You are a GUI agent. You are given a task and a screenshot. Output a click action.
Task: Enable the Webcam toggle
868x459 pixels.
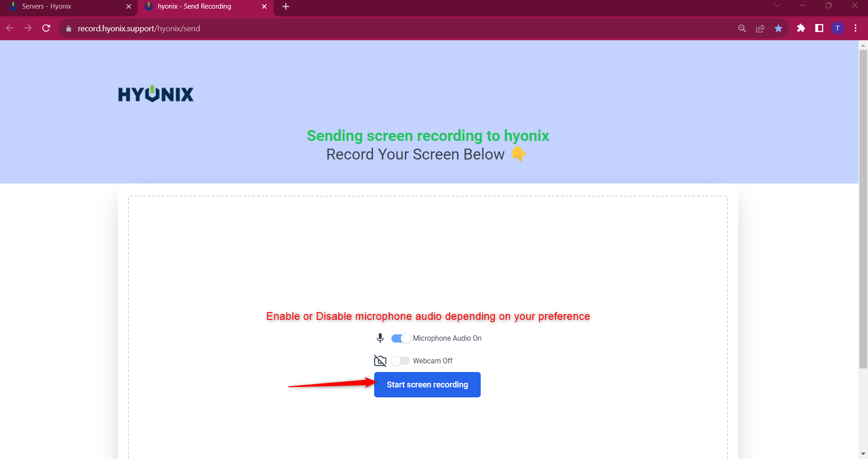click(400, 361)
